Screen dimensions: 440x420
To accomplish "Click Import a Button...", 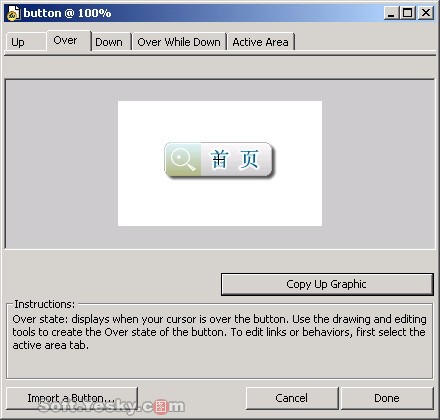I will click(72, 398).
